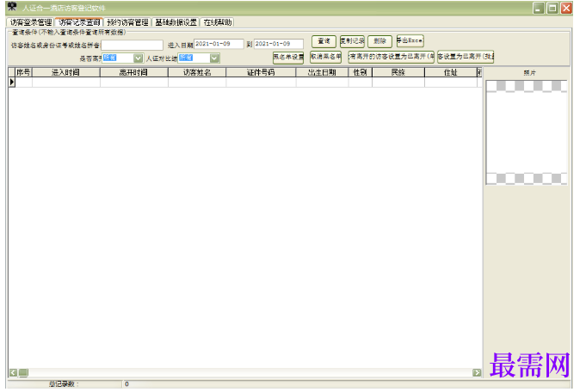Click the 删除 delete button

click(x=379, y=41)
